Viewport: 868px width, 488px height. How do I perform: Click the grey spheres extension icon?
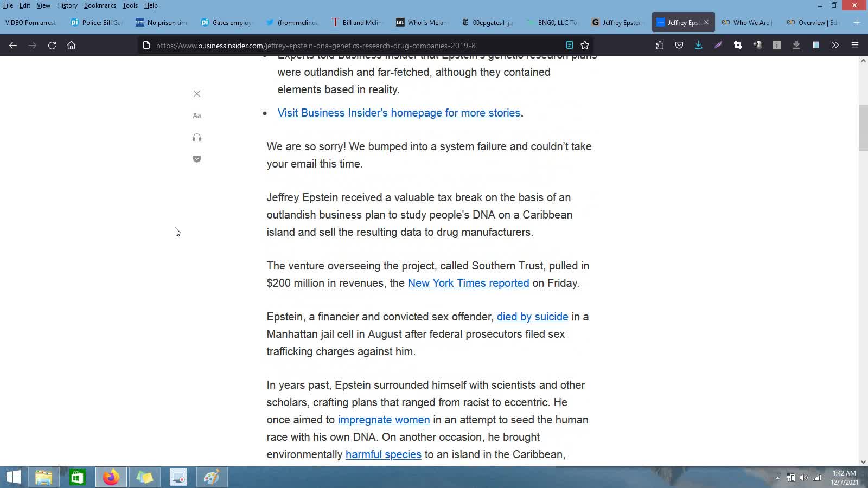[757, 46]
